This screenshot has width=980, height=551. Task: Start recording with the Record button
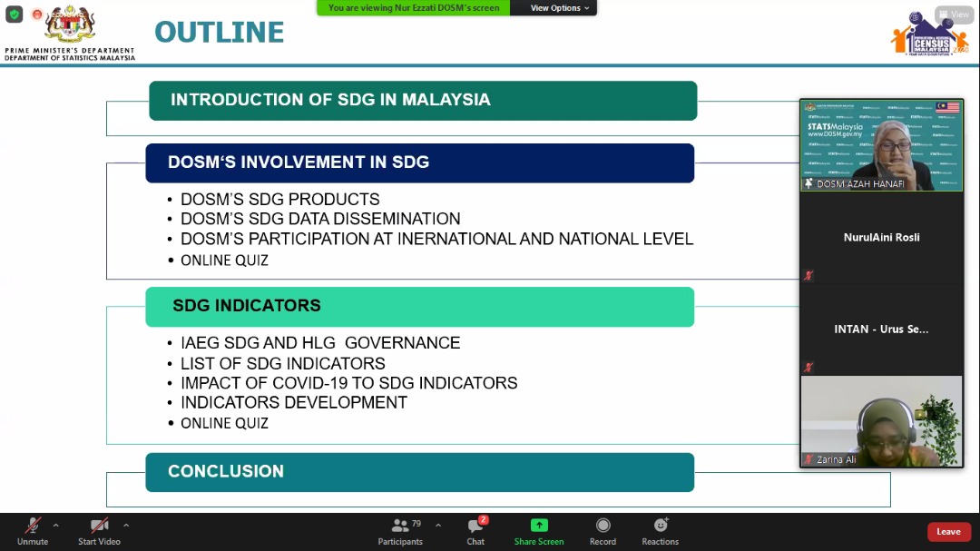tap(603, 532)
